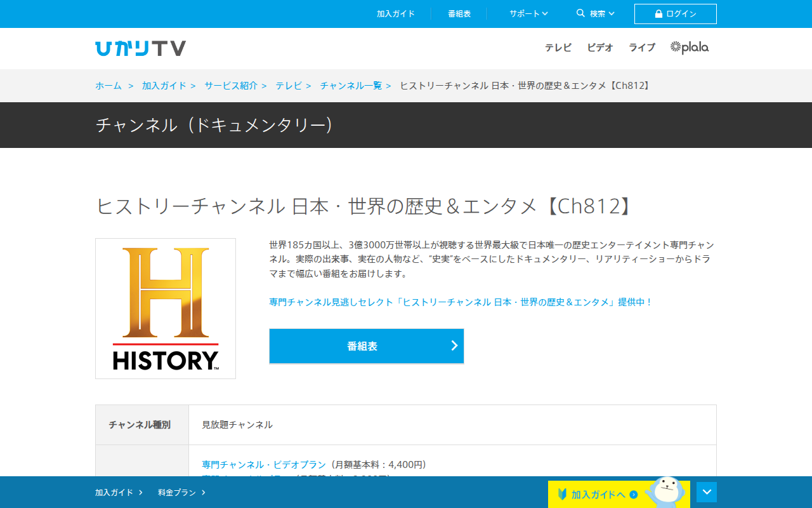Image resolution: width=812 pixels, height=508 pixels.
Task: Click the ひかりTV logo
Action: (x=140, y=48)
